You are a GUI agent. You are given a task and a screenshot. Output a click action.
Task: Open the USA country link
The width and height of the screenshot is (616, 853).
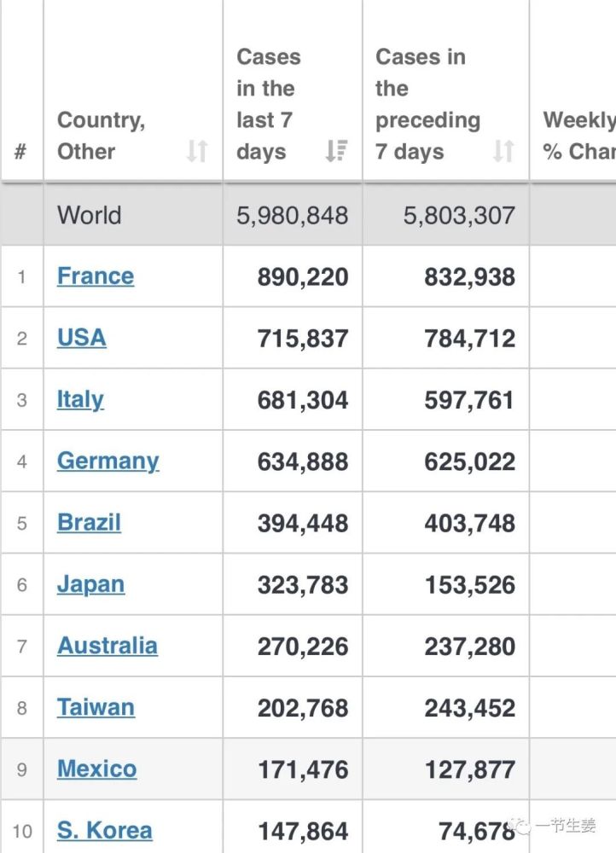click(82, 337)
